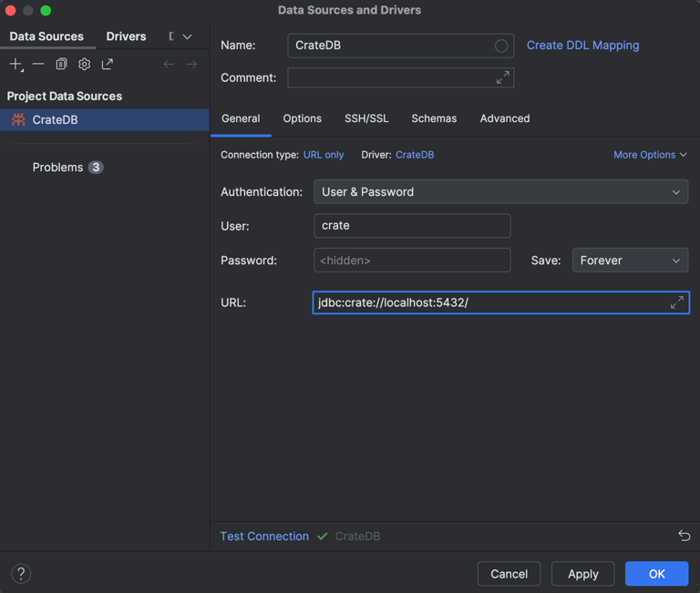Remove selected data source with minus icon
The height and width of the screenshot is (593, 700).
(x=38, y=65)
